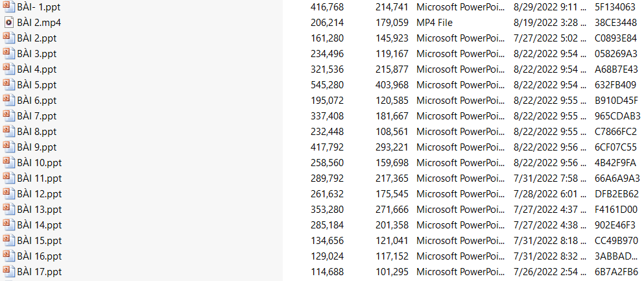Click the PowerPoint icon beside BÀI- 1.ppt
Viewport: 644px width, 281px height.
pos(8,6)
